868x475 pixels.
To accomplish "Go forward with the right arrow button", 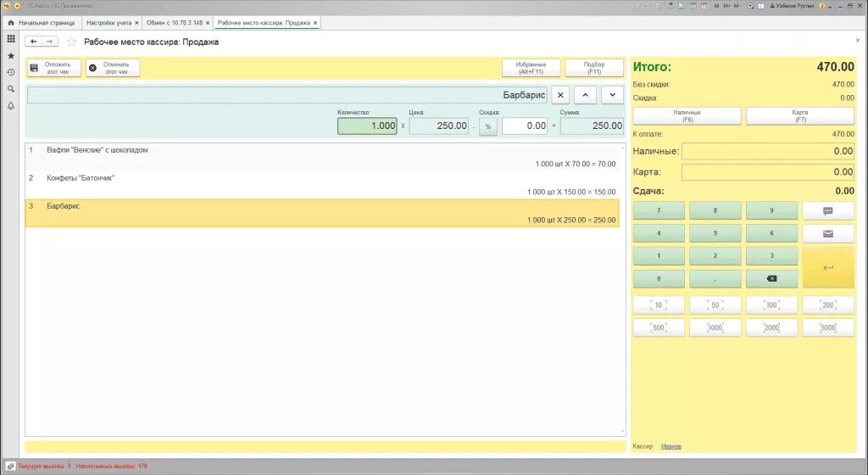I will 50,42.
